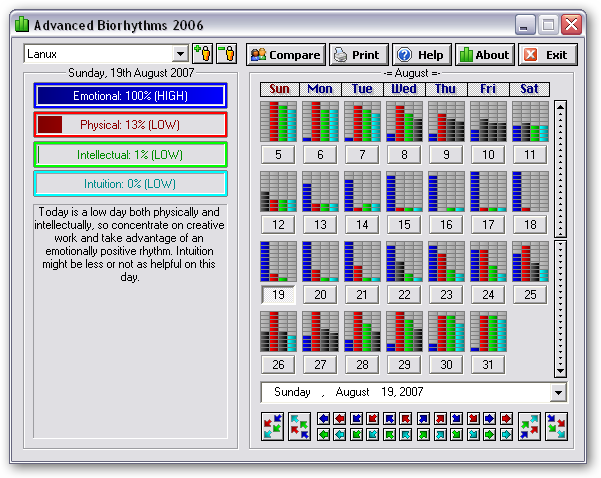
Task: Click the cyan left arrow button
Action: click(339, 434)
